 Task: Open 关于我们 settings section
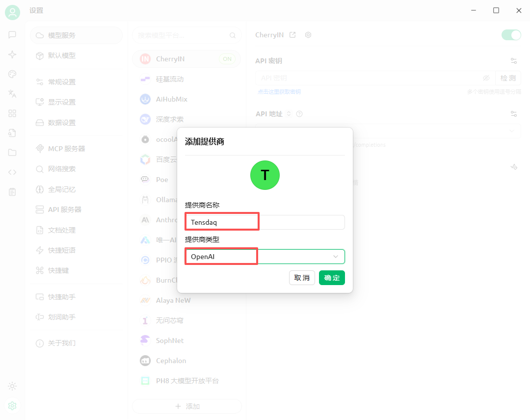pos(76,343)
